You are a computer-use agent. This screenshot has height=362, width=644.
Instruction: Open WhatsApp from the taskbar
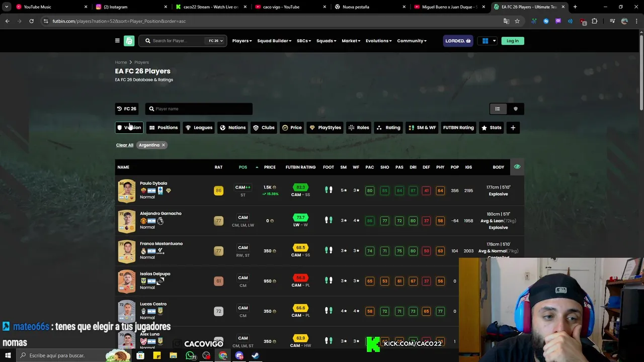(x=190, y=355)
